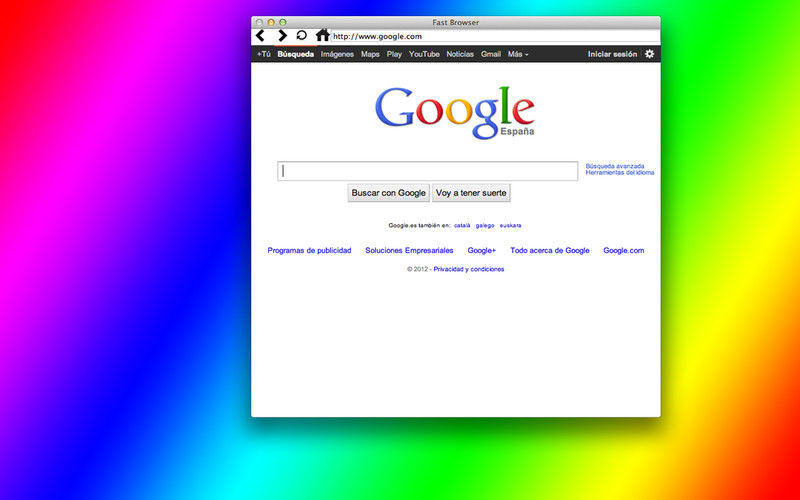Select the Búsqueda tab
This screenshot has width=800, height=500.
tap(295, 54)
